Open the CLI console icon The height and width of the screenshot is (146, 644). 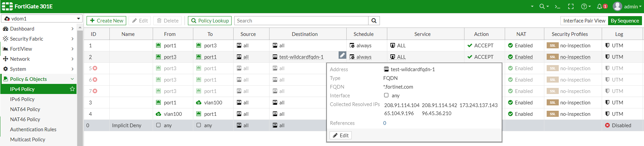pos(557,6)
